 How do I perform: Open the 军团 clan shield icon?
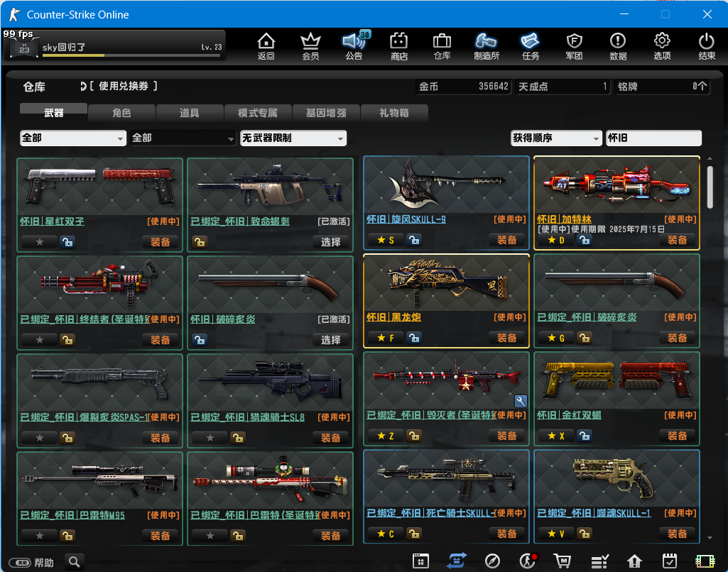click(575, 46)
